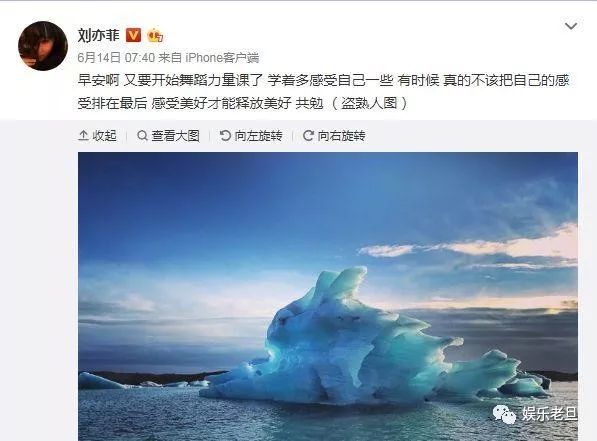597x441 pixels.
Task: Click the iPhone客户端 source link
Action: pos(222,58)
